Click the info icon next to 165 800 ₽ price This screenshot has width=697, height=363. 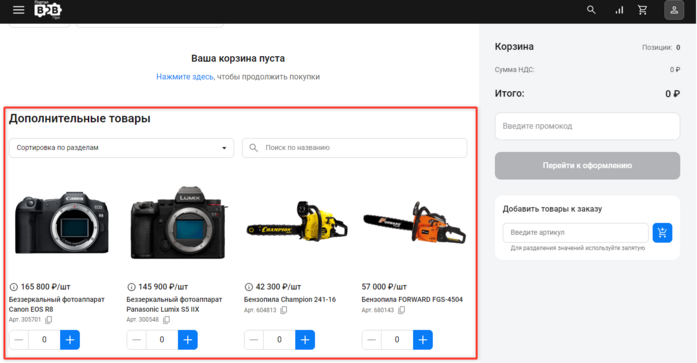(14, 287)
